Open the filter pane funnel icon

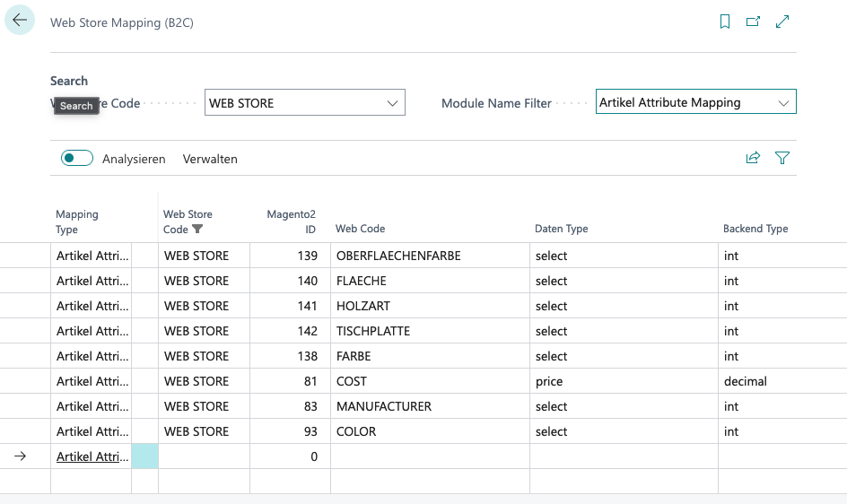pos(782,158)
